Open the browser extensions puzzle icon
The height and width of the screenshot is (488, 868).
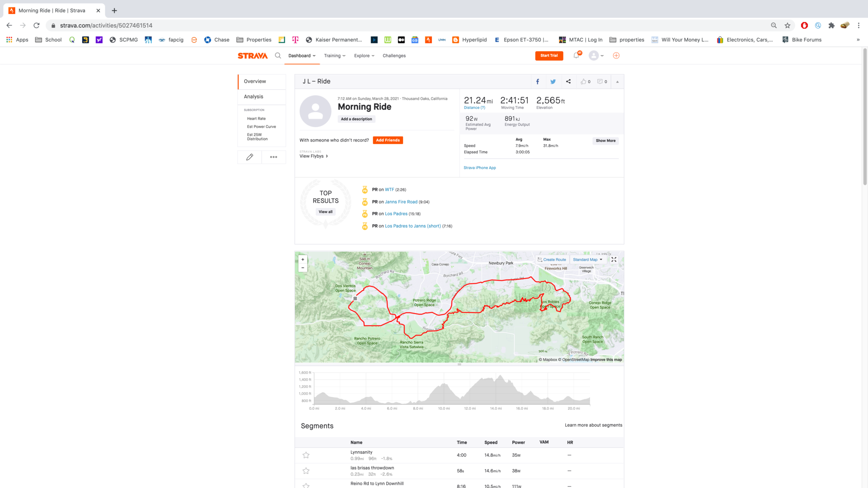pos(832,26)
